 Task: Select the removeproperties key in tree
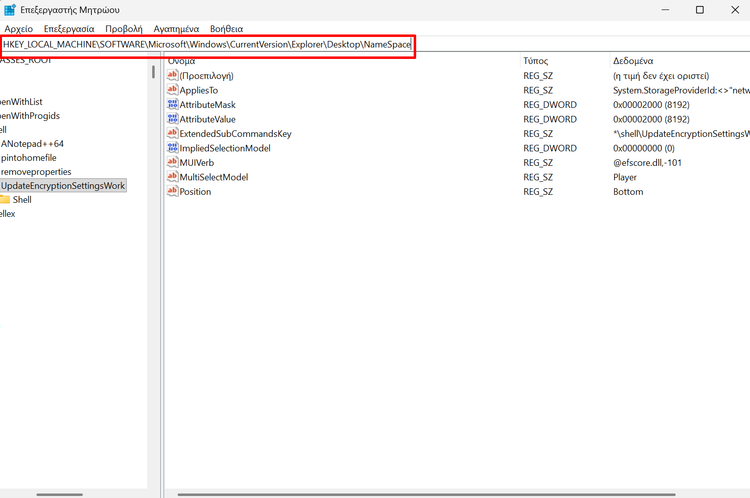36,171
